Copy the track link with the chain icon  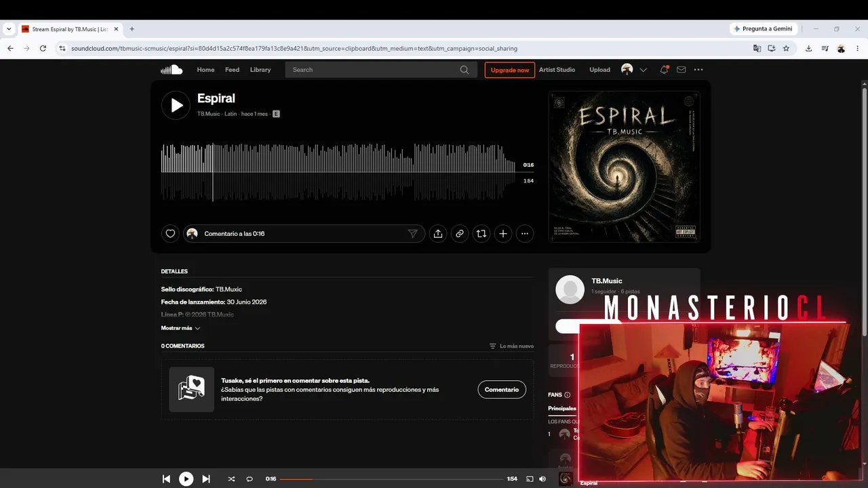[460, 234]
